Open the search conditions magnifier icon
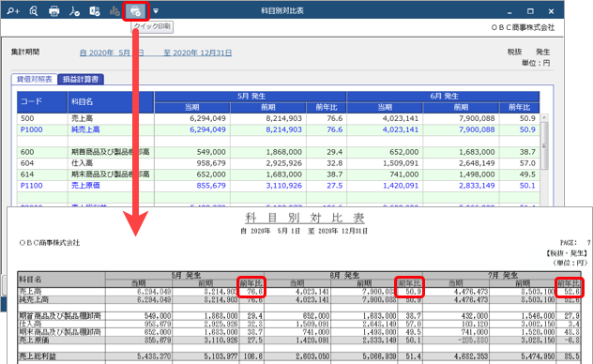 tap(13, 11)
